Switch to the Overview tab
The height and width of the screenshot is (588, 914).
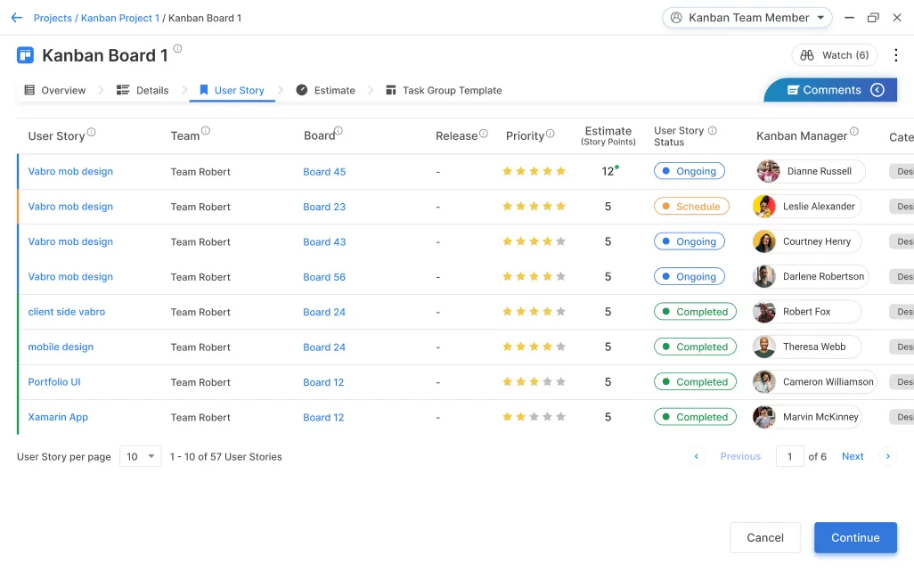click(x=55, y=90)
